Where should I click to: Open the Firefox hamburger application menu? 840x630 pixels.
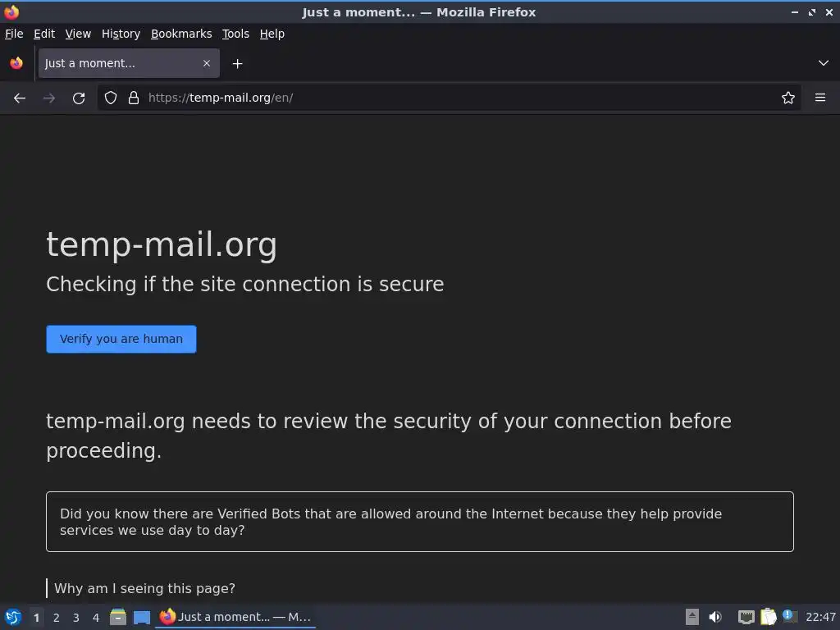coord(819,98)
